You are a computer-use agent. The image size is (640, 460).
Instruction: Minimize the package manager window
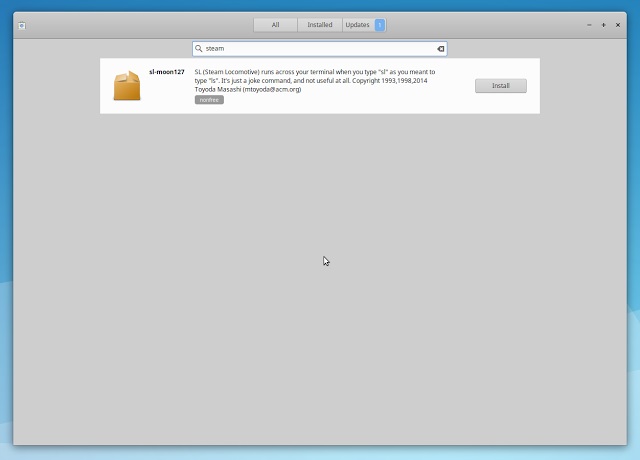coord(589,25)
